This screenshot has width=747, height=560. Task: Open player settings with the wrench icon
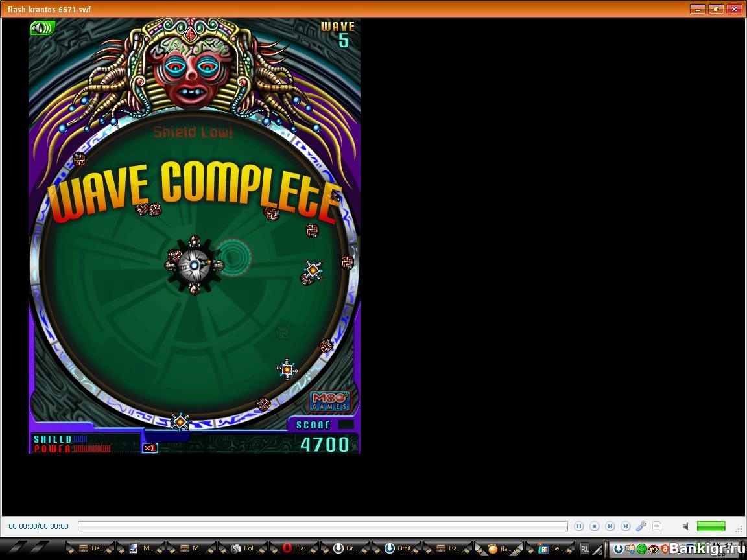641,526
